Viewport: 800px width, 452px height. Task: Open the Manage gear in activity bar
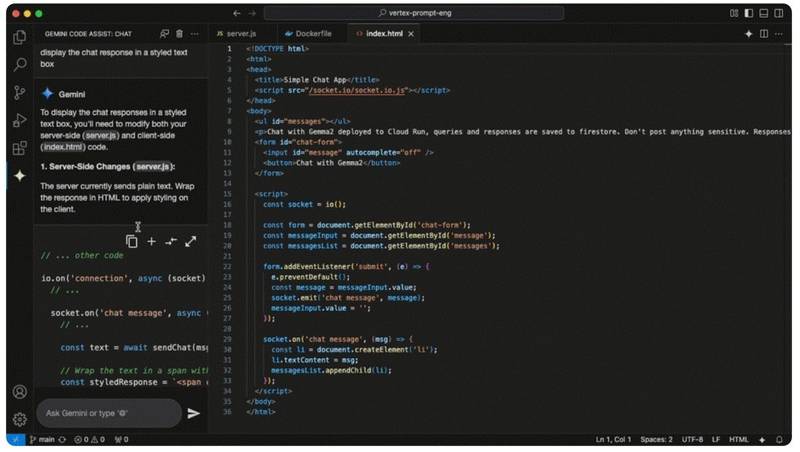point(19,419)
